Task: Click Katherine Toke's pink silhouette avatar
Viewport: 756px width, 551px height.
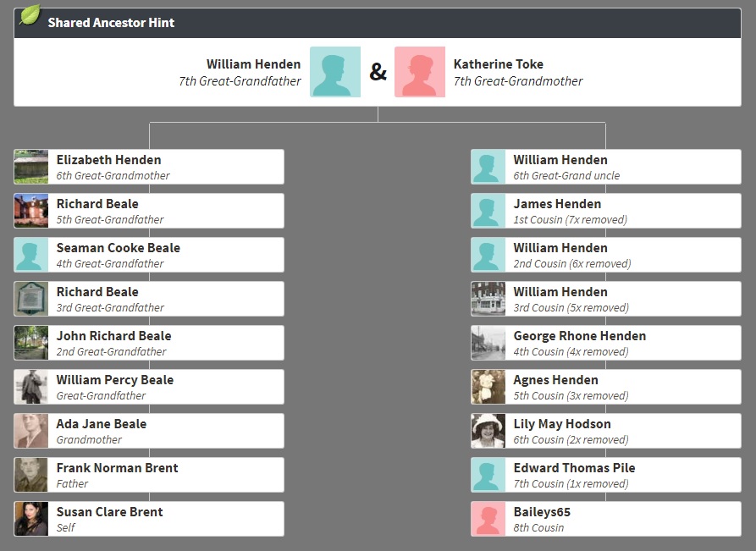Action: pos(420,72)
